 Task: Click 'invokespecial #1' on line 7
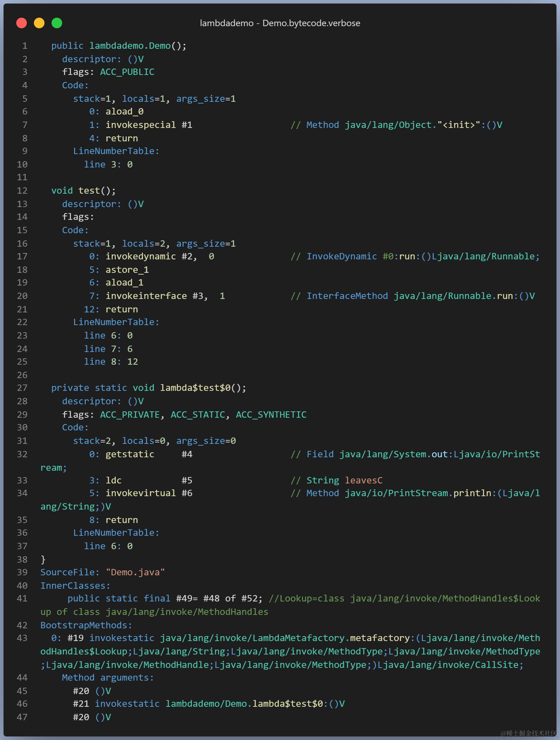tap(149, 125)
